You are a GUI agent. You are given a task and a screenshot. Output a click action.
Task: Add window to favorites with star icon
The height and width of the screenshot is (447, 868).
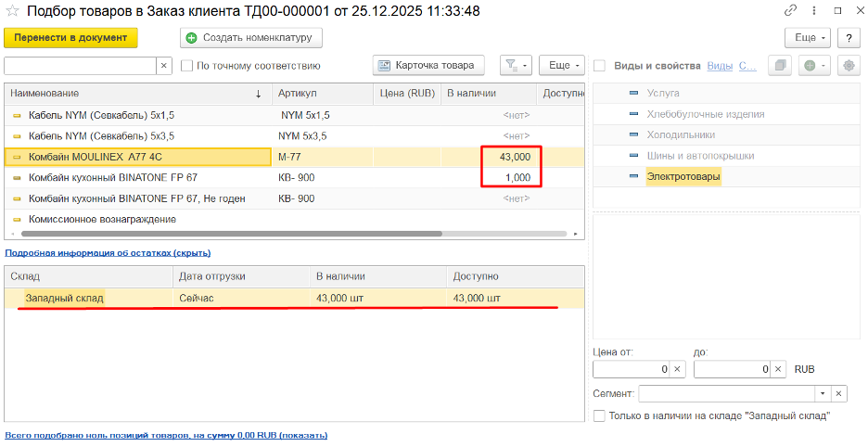coord(12,11)
